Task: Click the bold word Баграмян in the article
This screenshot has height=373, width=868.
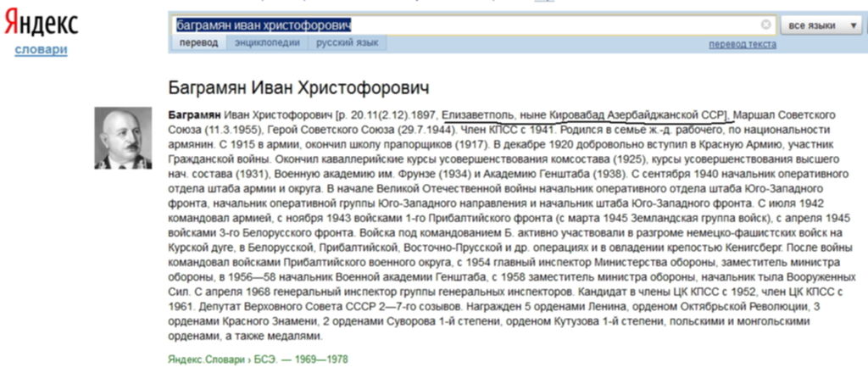Action: pos(192,114)
